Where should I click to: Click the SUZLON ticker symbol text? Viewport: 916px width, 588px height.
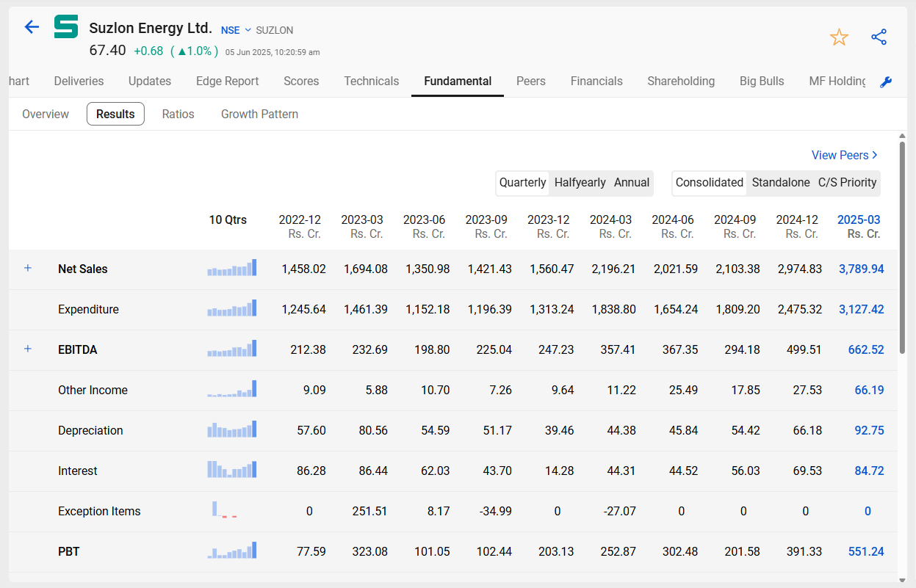pos(275,30)
